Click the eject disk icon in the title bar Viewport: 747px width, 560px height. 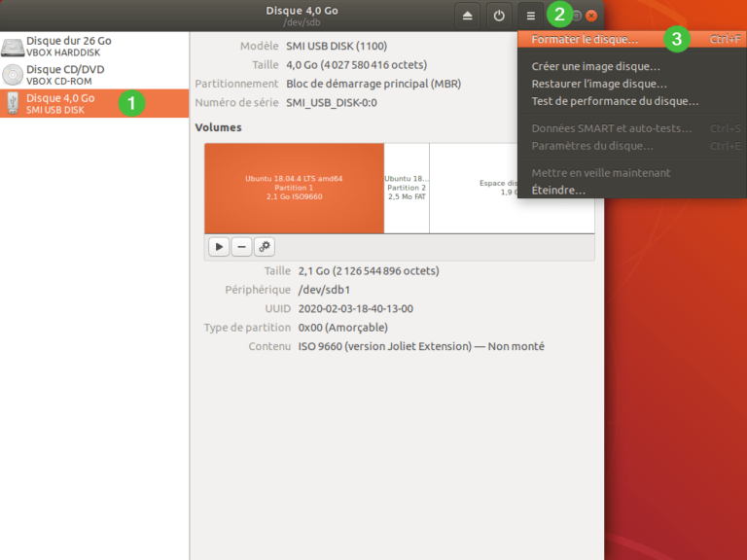click(467, 16)
